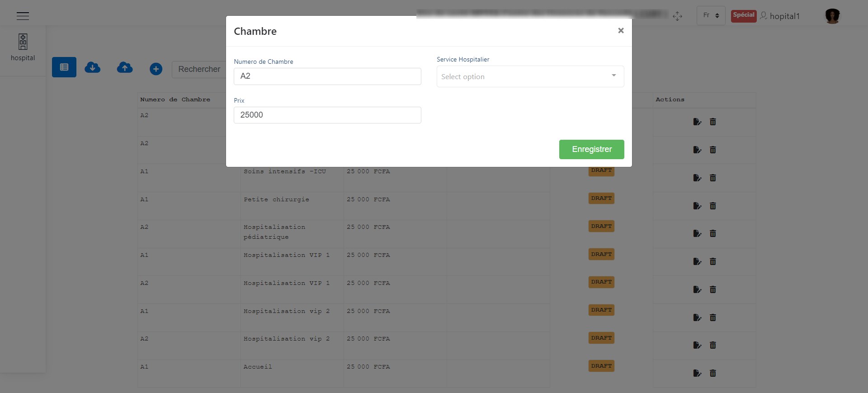Click the price in the Accueil row
This screenshot has width=868, height=393.
pos(368,367)
